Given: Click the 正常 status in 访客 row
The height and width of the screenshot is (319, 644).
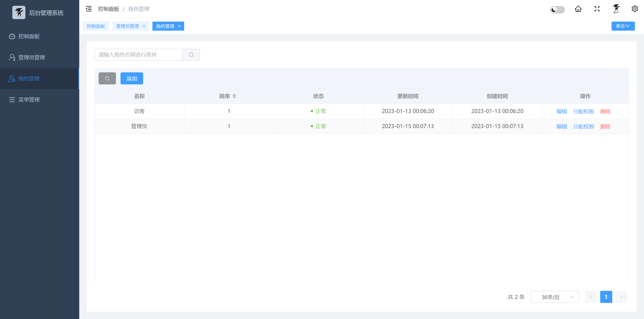Looking at the screenshot, I should (x=318, y=111).
